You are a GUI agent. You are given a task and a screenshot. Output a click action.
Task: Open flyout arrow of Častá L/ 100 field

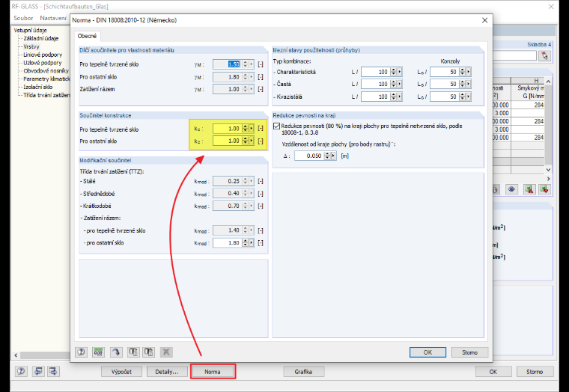click(x=400, y=84)
